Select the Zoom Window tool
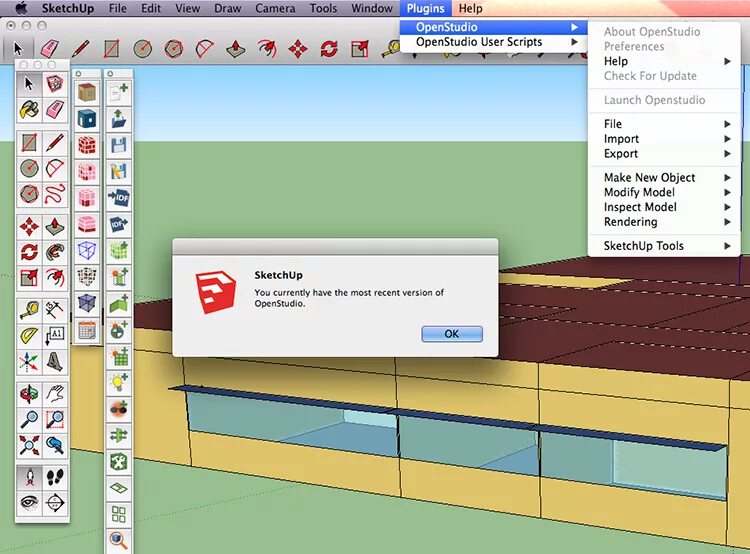The image size is (750, 554). pyautogui.click(x=55, y=420)
